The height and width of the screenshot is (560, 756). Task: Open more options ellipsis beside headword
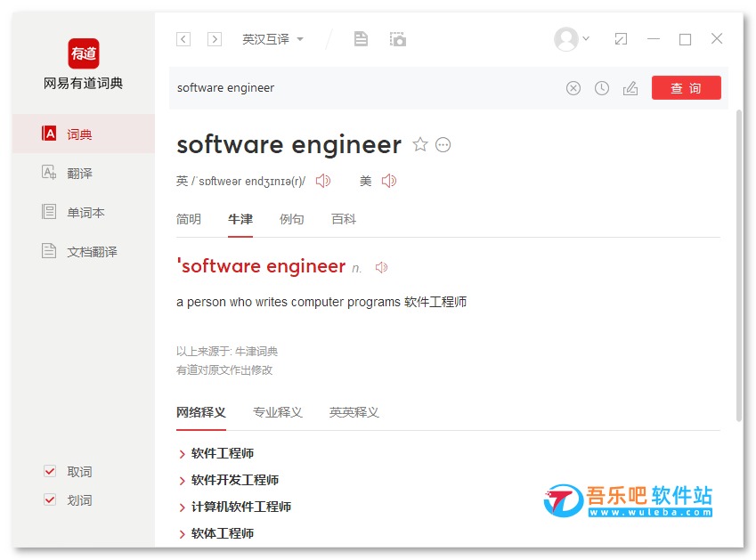click(443, 144)
